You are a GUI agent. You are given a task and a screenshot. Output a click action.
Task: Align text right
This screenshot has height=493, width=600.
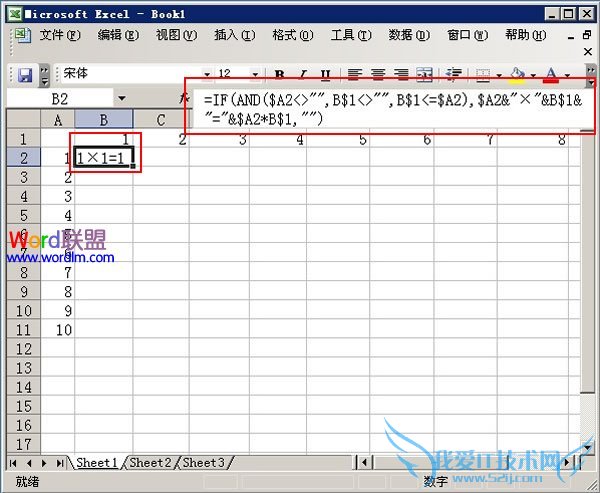[401, 74]
